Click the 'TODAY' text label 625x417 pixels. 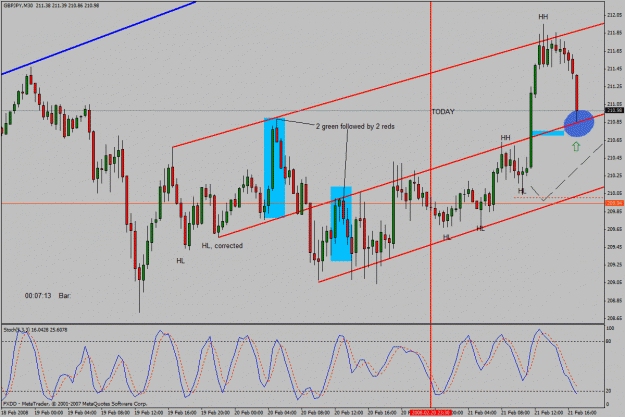point(443,112)
